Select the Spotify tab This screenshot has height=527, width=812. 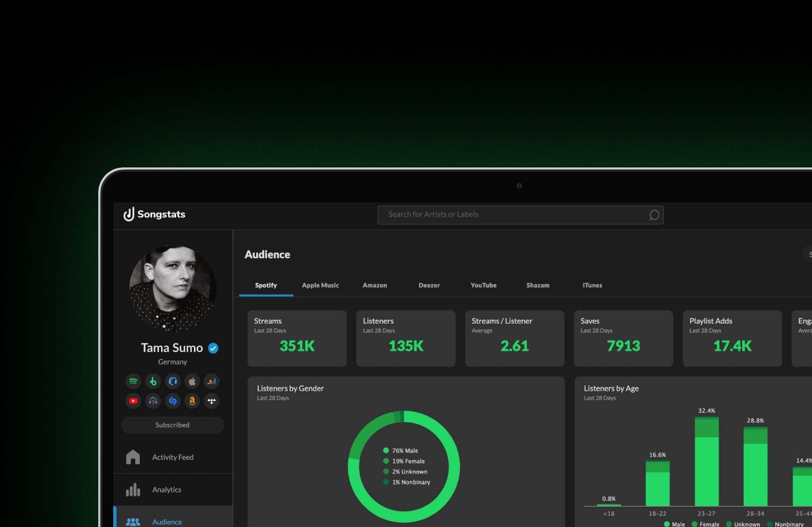266,286
